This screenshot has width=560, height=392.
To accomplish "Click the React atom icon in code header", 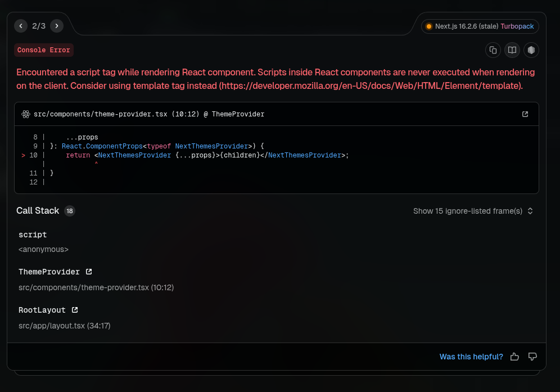I will click(x=26, y=114).
